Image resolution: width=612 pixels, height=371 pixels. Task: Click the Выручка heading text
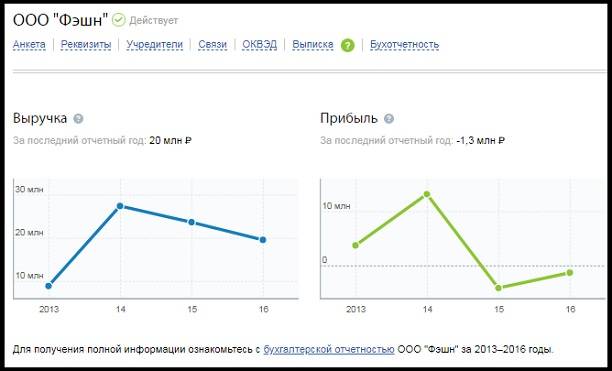pyautogui.click(x=40, y=118)
